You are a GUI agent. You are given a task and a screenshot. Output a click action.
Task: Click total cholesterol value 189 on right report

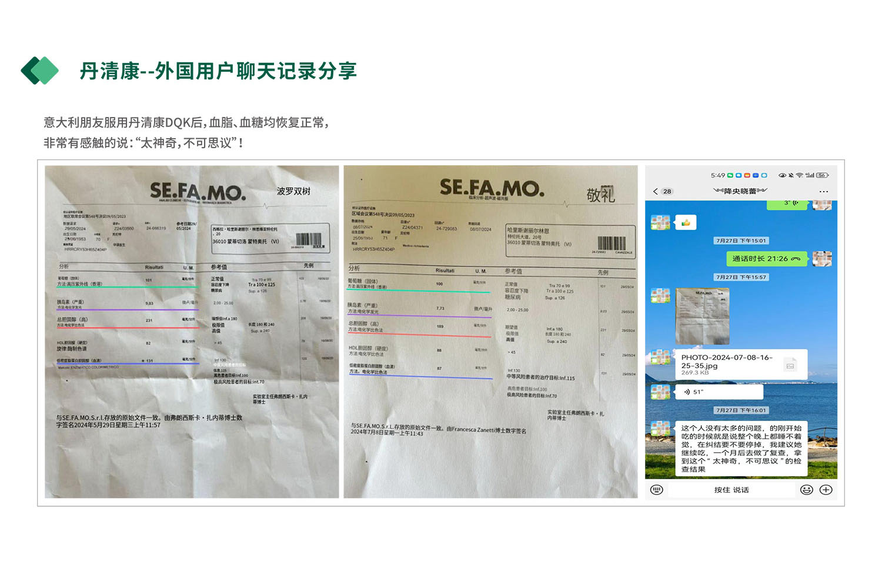coord(440,326)
